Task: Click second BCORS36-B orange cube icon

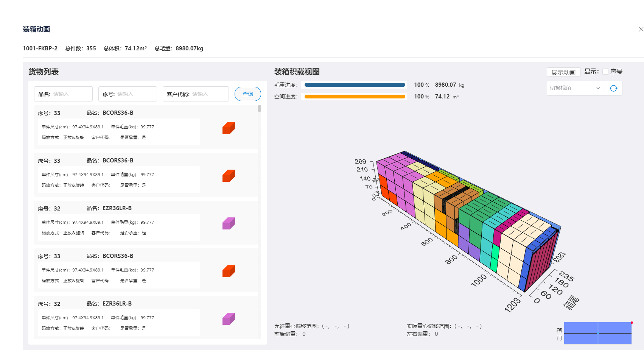Action: click(x=229, y=176)
